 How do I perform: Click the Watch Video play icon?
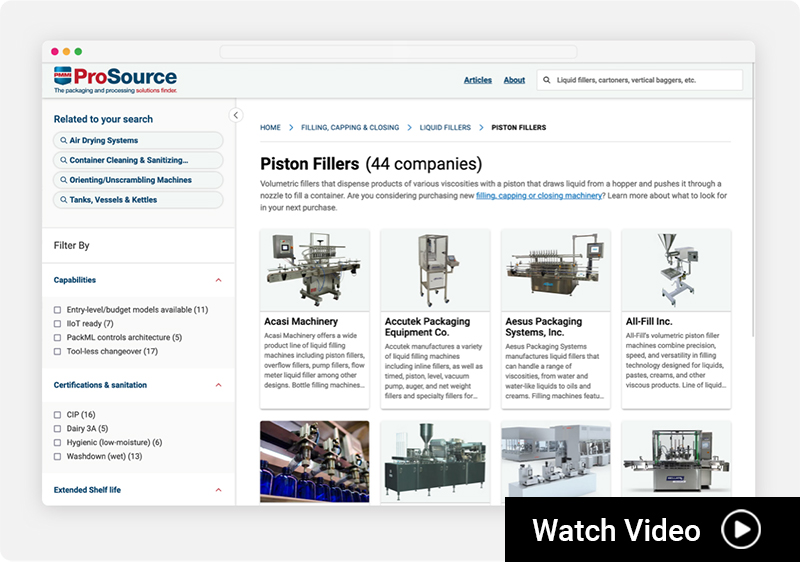coord(741,529)
